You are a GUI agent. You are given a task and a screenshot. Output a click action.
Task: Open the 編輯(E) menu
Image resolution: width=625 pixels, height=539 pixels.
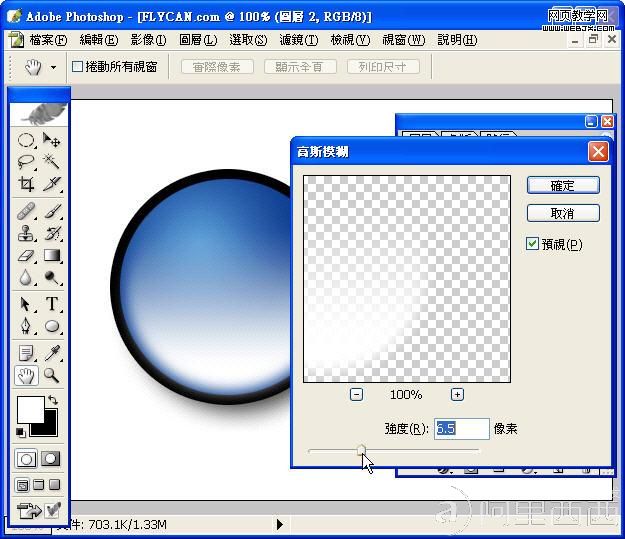tap(99, 40)
